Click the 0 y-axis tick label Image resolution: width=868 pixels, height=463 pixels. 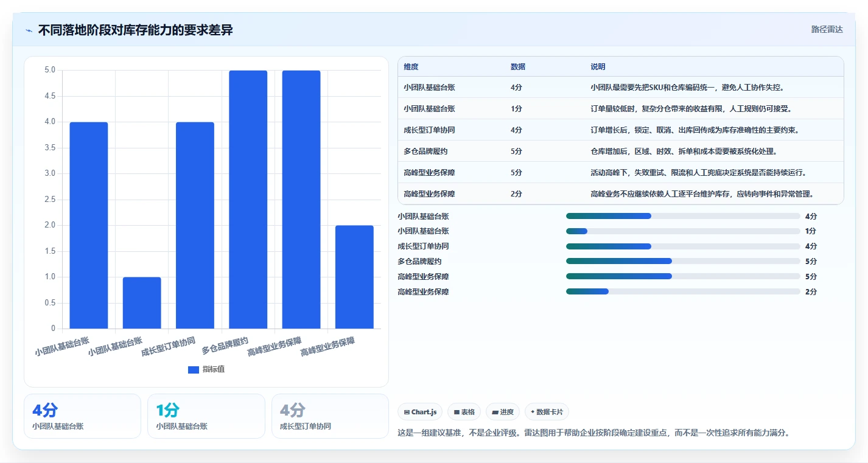(53, 329)
